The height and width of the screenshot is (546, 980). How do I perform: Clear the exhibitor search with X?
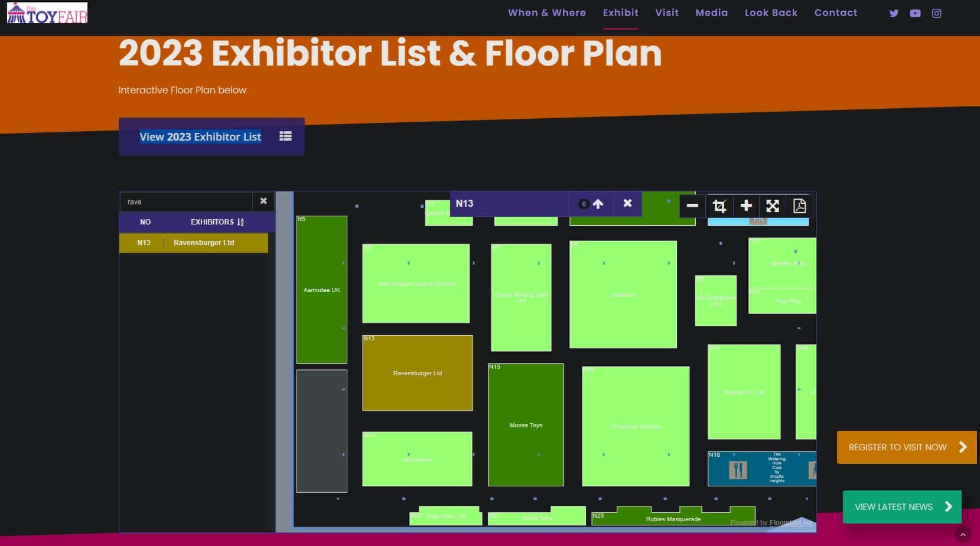(x=263, y=201)
